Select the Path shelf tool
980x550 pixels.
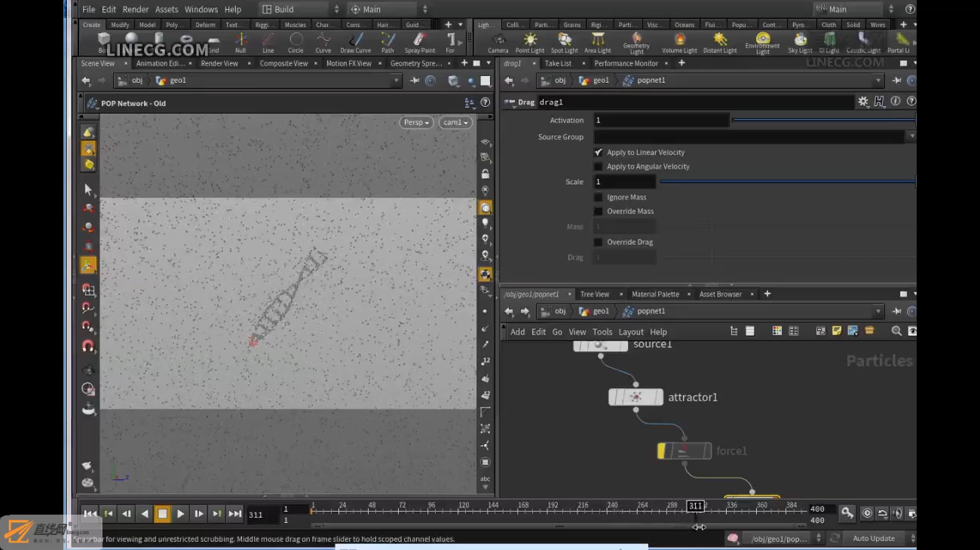[387, 42]
